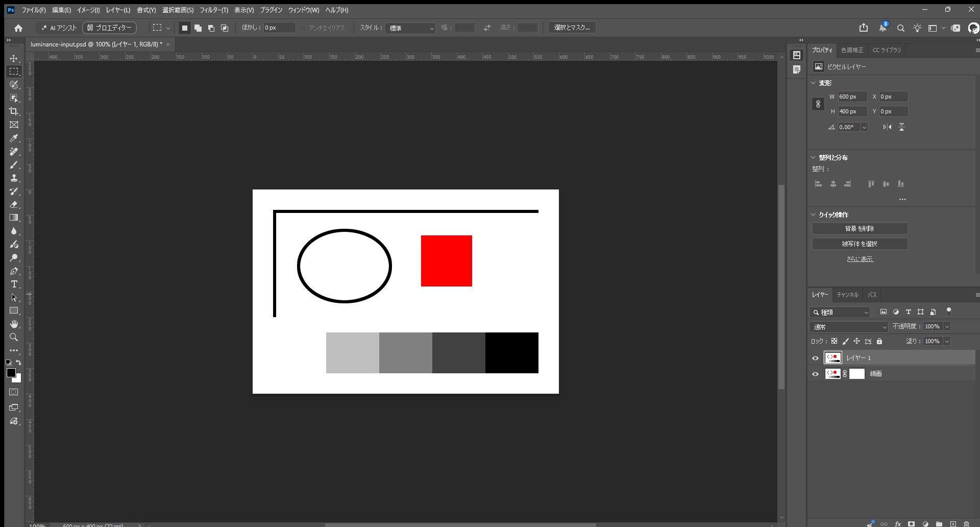Image resolution: width=980 pixels, height=527 pixels.
Task: Switch to the チャンネル tab
Action: point(847,295)
